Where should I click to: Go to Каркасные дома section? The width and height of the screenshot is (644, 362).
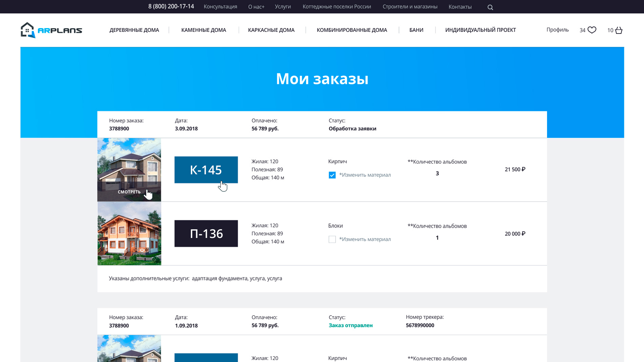point(271,30)
